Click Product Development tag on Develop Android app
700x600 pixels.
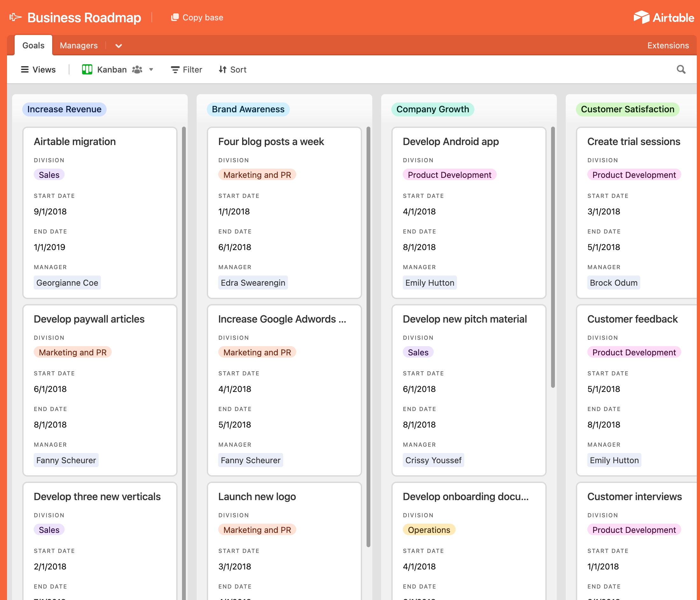449,175
